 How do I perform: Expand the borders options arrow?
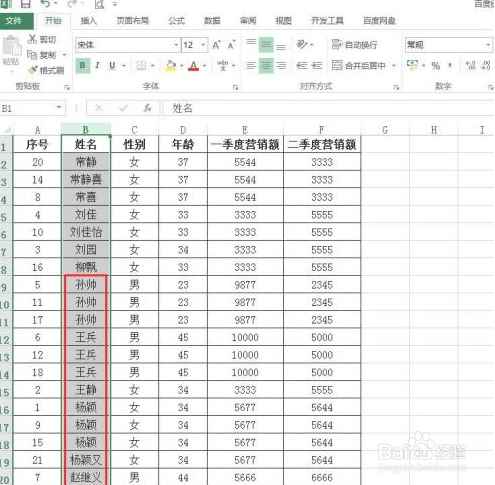point(153,66)
